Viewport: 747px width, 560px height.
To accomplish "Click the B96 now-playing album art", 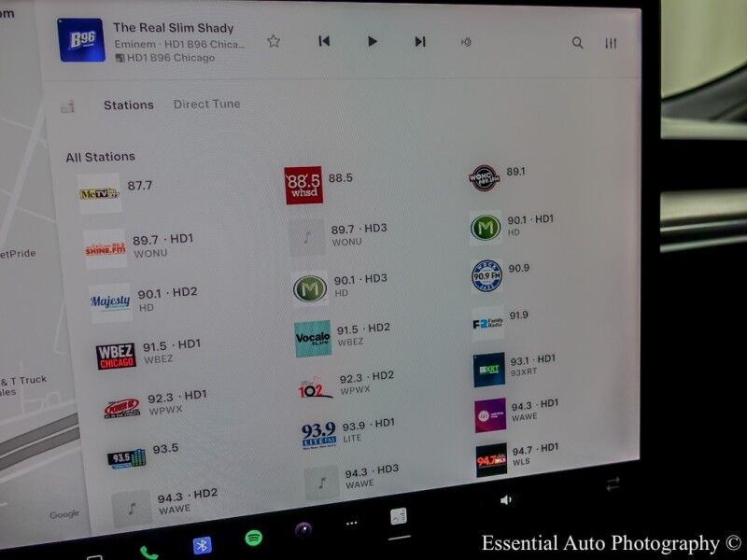I will pyautogui.click(x=81, y=41).
